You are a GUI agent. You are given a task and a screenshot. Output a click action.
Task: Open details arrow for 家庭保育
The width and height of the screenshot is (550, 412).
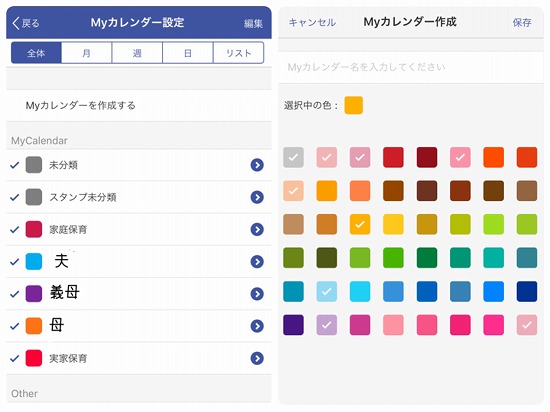[x=257, y=229]
